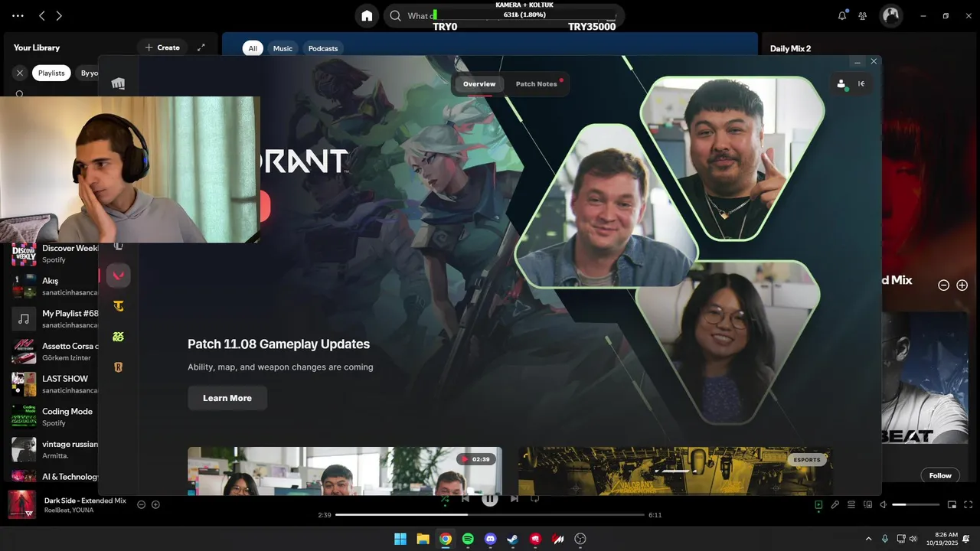Select Playlists filter chip

[51, 73]
